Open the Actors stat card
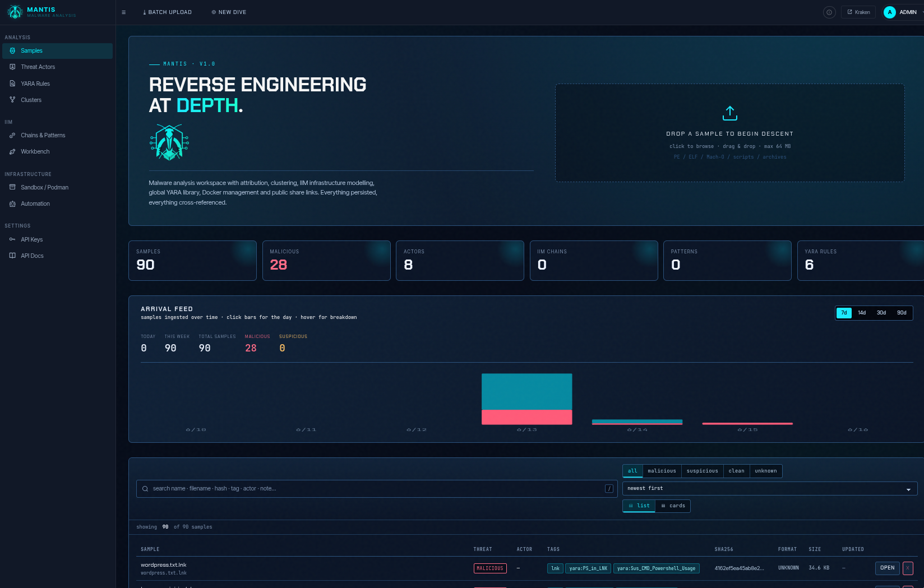This screenshot has height=588, width=924. pyautogui.click(x=460, y=261)
